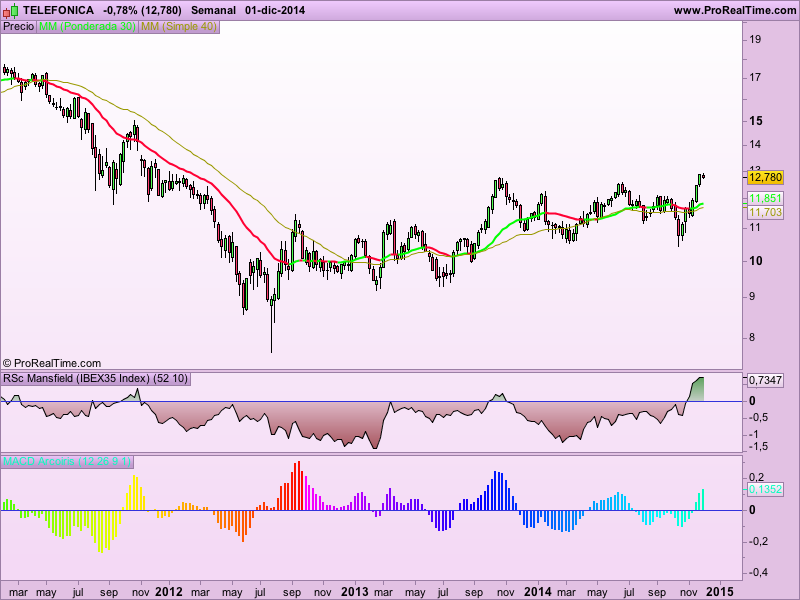Select the MM (Ponderada 30) label

pos(87,27)
